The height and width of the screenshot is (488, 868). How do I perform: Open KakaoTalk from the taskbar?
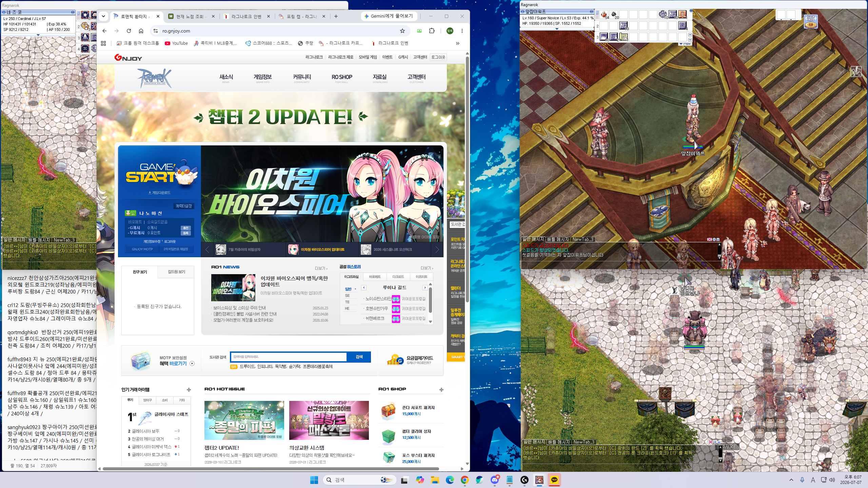554,480
